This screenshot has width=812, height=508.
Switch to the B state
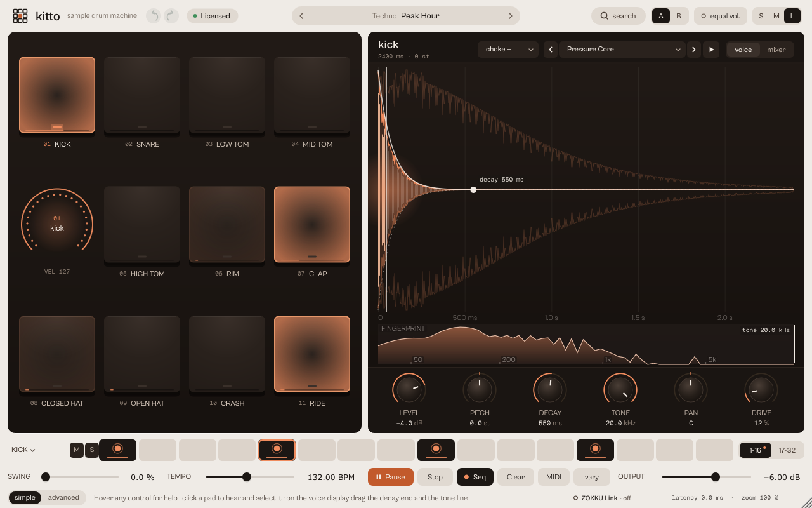click(679, 16)
